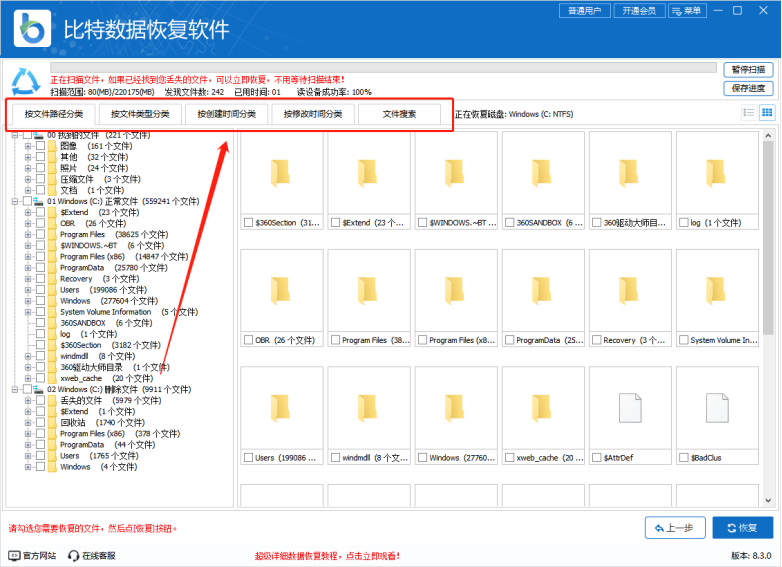The width and height of the screenshot is (782, 567).
Task: Select the $AttrDef file icon
Action: (x=630, y=408)
